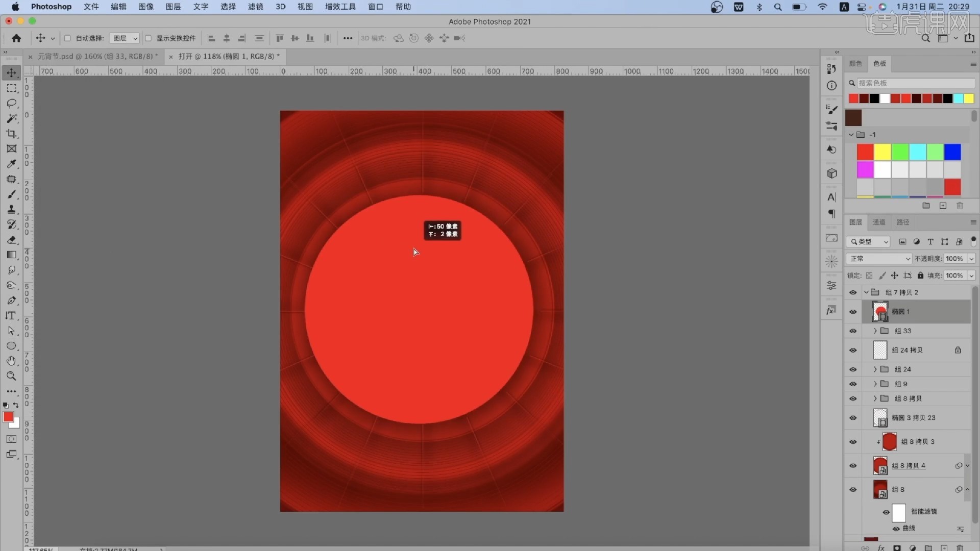Viewport: 980px width, 551px height.
Task: Hide the 组 24 拷贝 layer
Action: coord(853,350)
